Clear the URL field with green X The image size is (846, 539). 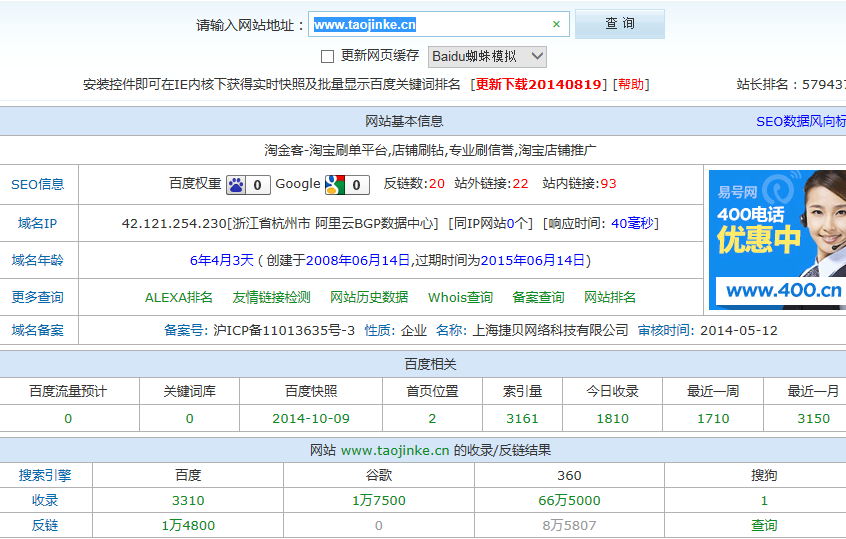coord(556,24)
